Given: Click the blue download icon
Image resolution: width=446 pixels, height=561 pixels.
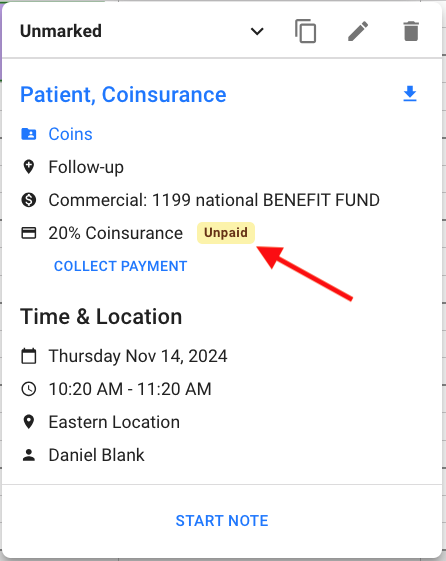Looking at the screenshot, I should [x=410, y=94].
